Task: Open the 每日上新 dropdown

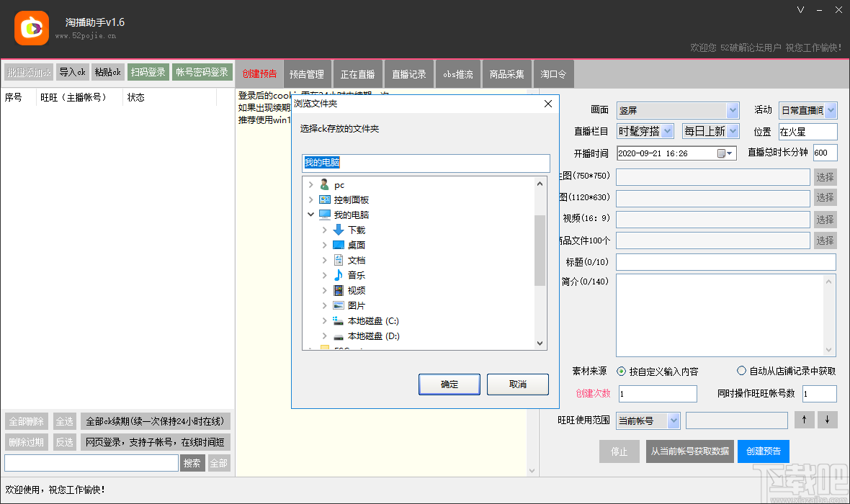Action: point(733,131)
